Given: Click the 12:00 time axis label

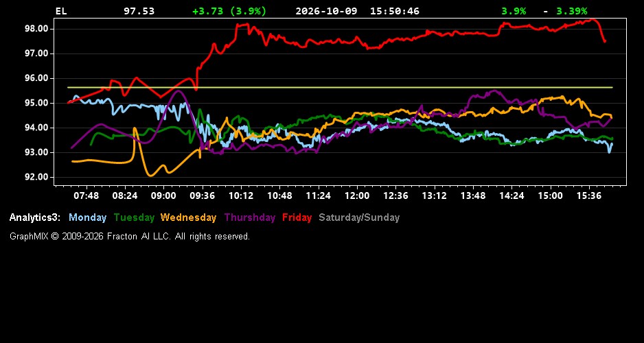Looking at the screenshot, I should coord(357,196).
